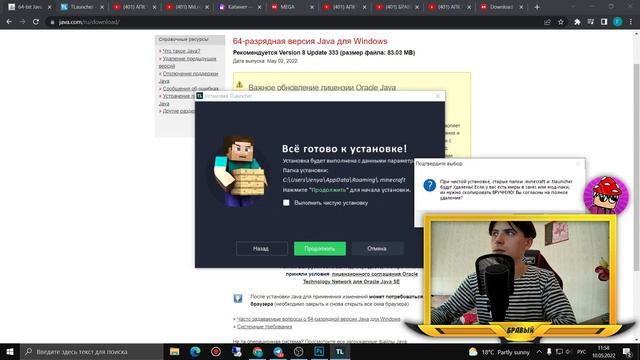Open the TLauncher taskbar icon

(x=340, y=351)
